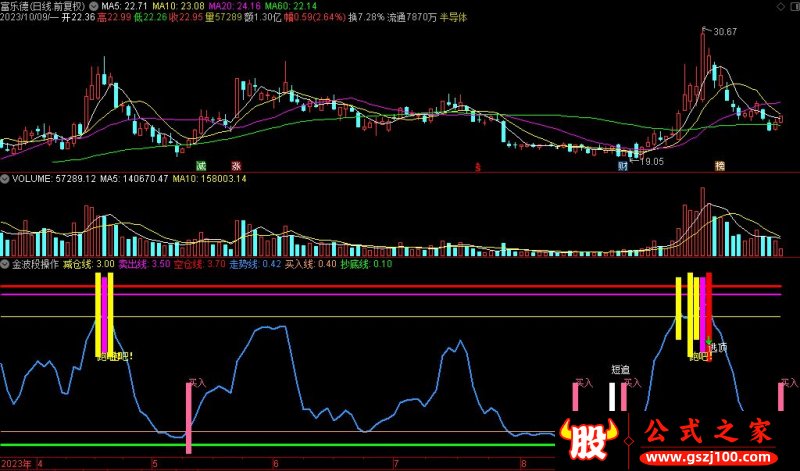Click the panel layout icon at top right
Image resolution: width=800 pixels, height=471 pixels.
point(794,7)
